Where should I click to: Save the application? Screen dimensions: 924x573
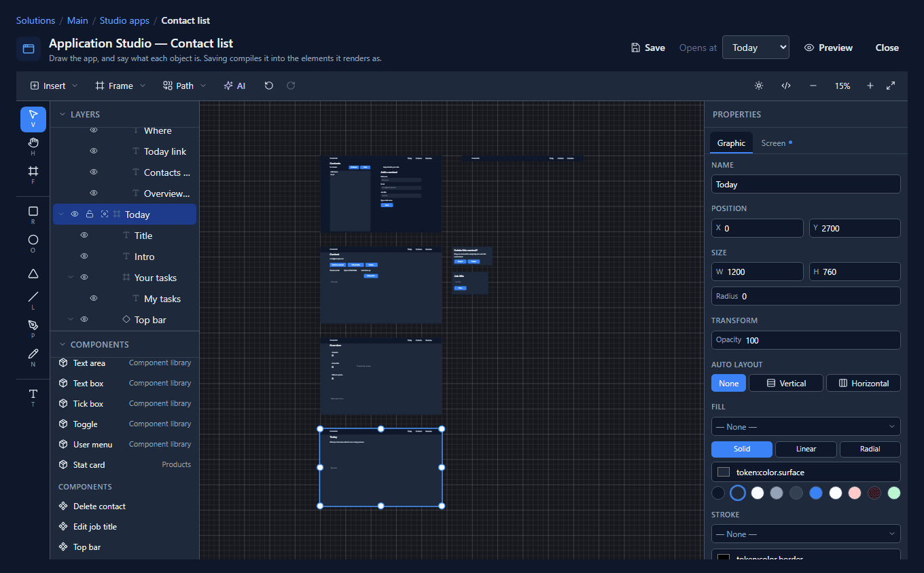647,48
